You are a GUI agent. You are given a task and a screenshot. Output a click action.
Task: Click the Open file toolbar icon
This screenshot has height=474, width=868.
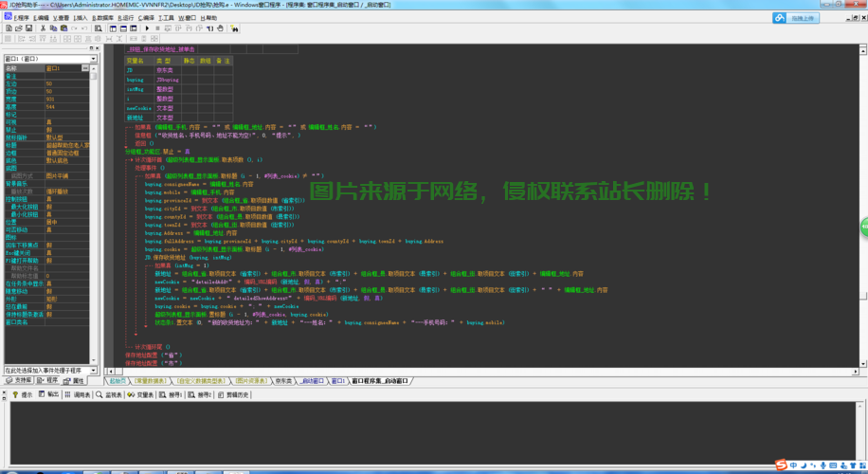[x=19, y=28]
